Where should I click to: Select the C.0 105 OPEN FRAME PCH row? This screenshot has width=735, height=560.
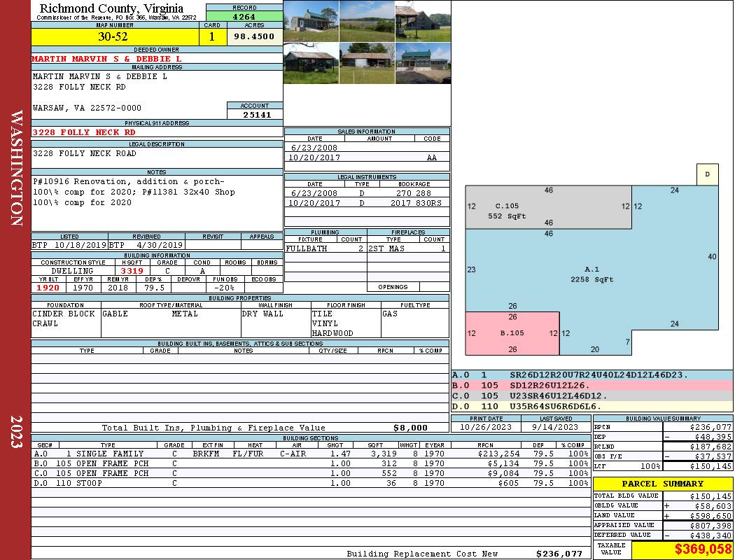pyautogui.click(x=310, y=473)
